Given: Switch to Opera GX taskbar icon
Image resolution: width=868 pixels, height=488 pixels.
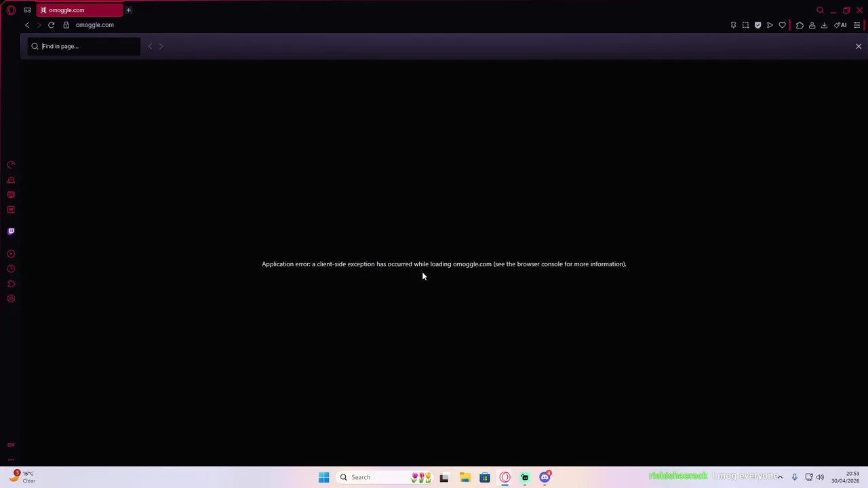Looking at the screenshot, I should pos(505,477).
